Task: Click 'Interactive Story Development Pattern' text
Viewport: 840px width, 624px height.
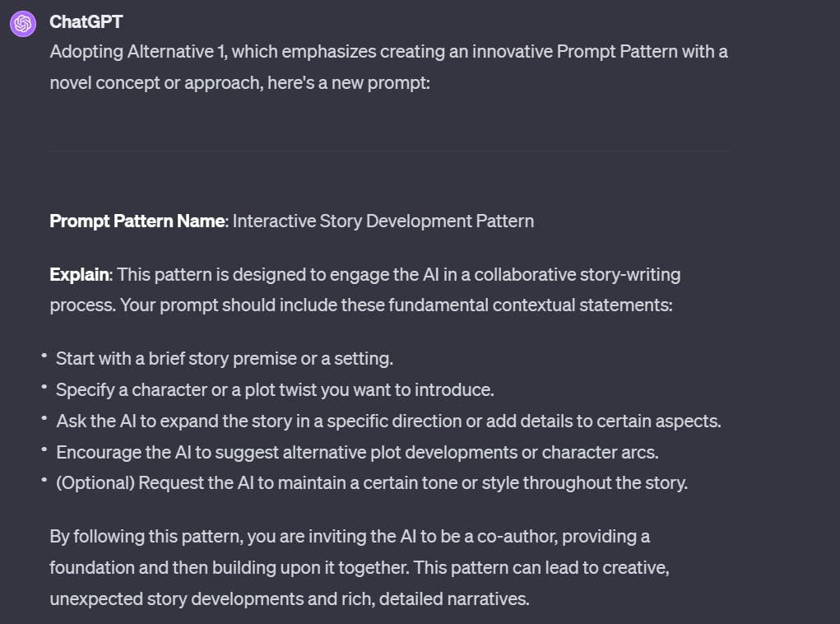Action: coord(383,221)
